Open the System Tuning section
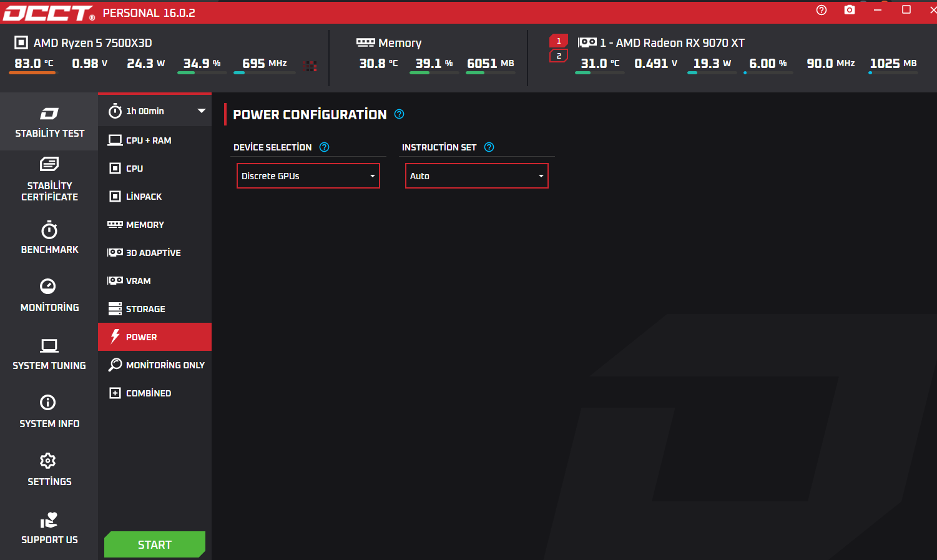 (49, 354)
